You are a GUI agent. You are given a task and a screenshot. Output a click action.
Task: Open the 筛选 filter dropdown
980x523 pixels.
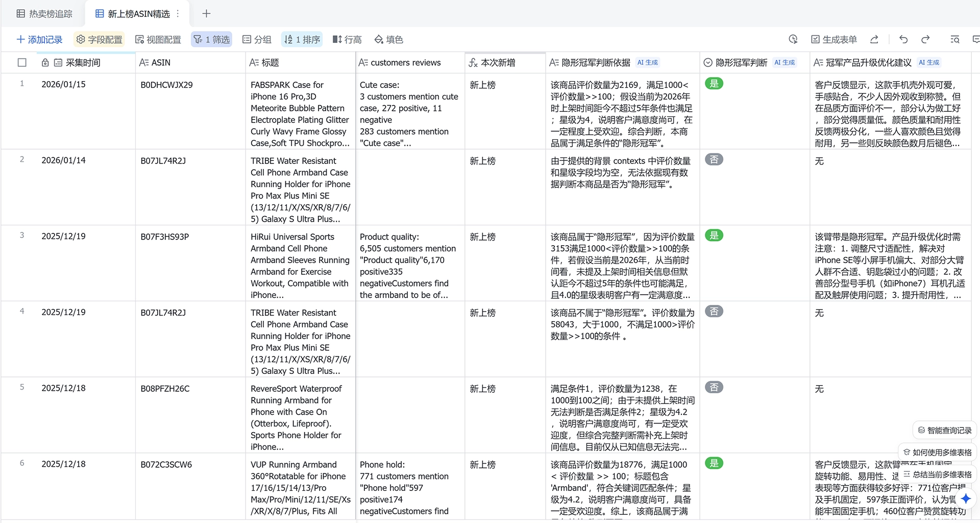click(x=211, y=39)
